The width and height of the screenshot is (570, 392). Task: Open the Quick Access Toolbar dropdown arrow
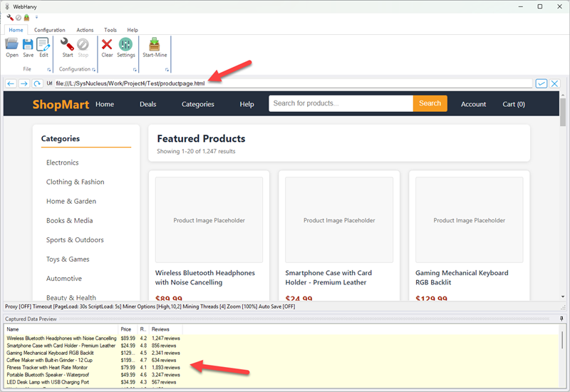[36, 17]
